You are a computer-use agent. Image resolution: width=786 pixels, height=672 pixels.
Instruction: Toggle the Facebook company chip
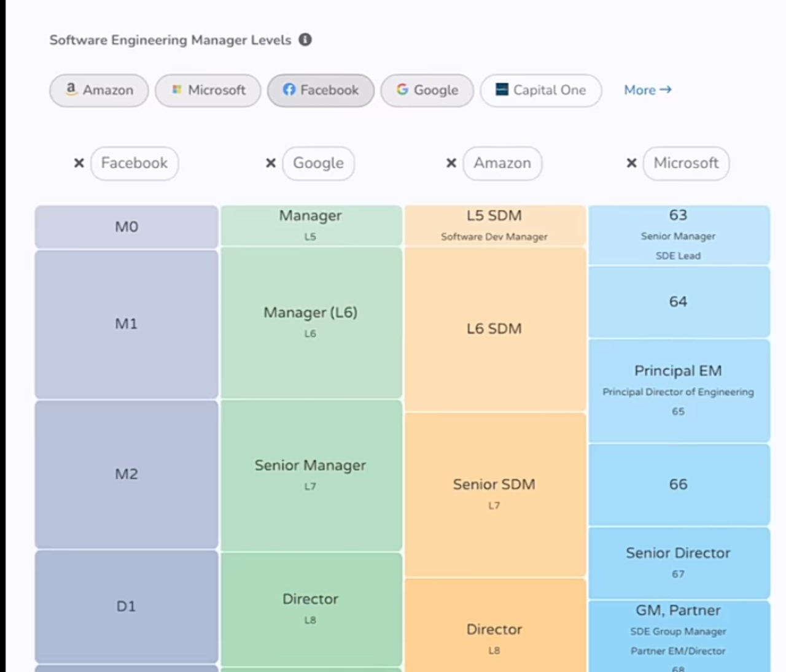pos(321,90)
